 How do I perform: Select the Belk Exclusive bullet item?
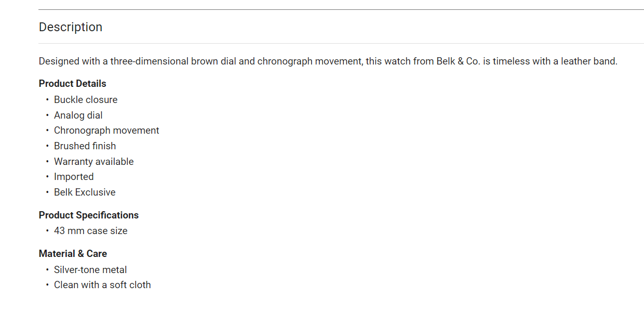(x=85, y=192)
